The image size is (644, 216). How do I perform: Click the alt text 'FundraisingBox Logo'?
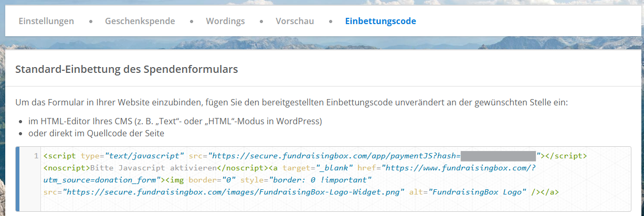click(478, 192)
